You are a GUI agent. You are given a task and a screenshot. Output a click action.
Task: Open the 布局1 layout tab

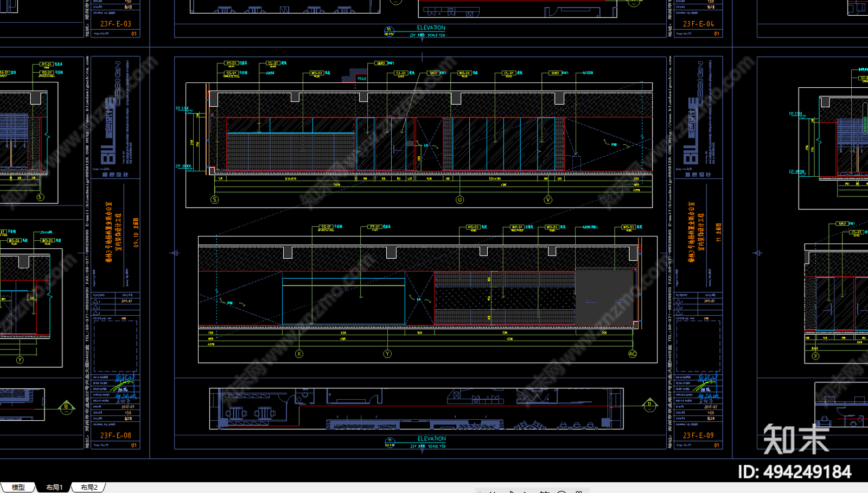[x=54, y=487]
